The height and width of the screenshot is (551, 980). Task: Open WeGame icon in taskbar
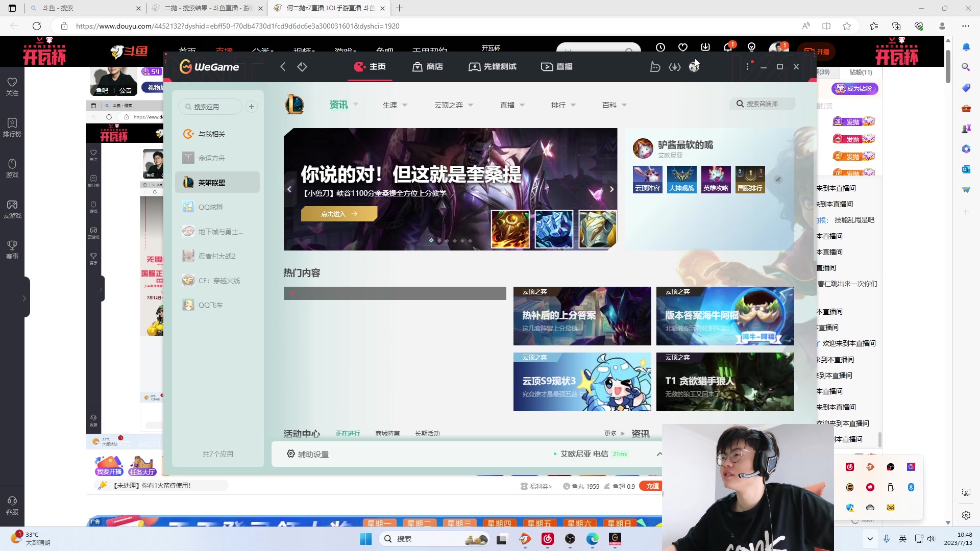click(615, 539)
